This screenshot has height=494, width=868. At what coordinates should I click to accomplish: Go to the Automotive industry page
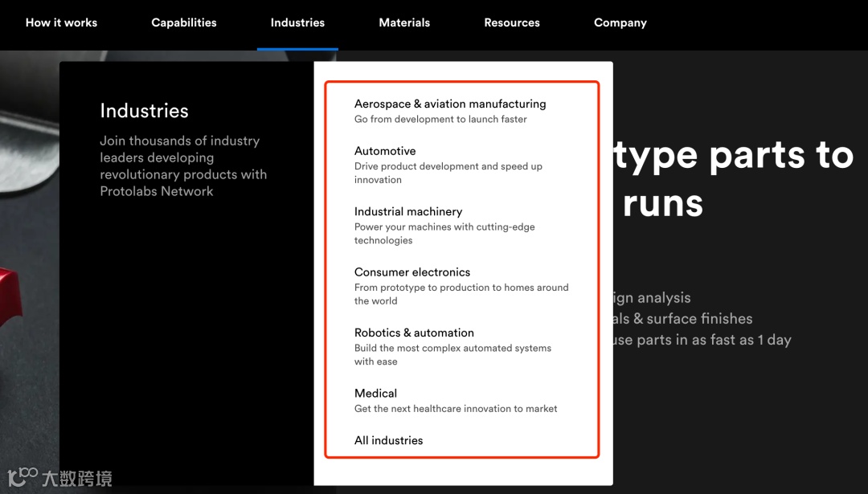(385, 151)
